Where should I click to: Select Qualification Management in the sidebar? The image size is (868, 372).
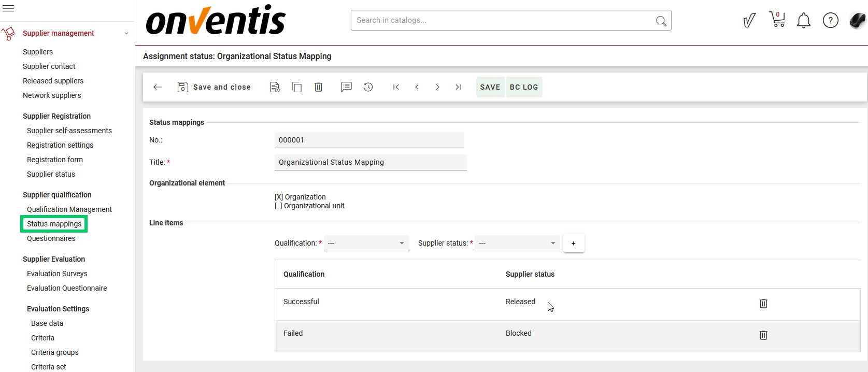point(69,209)
